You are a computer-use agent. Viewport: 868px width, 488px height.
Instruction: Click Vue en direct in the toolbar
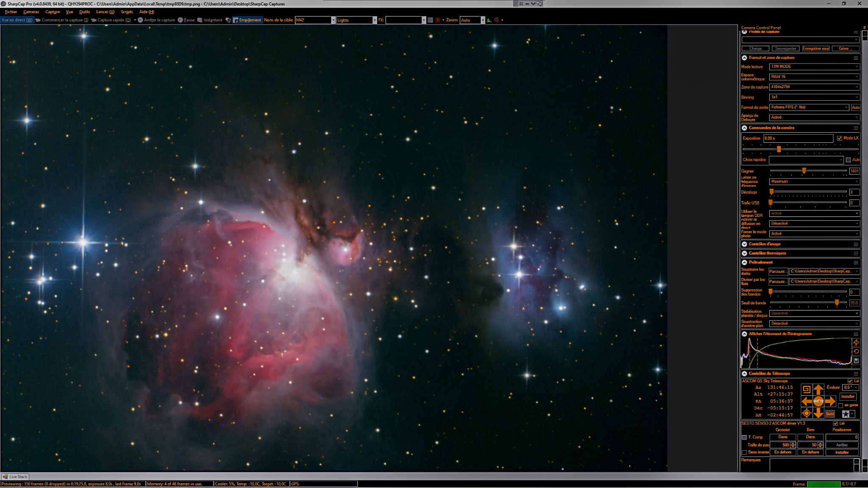pyautogui.click(x=17, y=20)
